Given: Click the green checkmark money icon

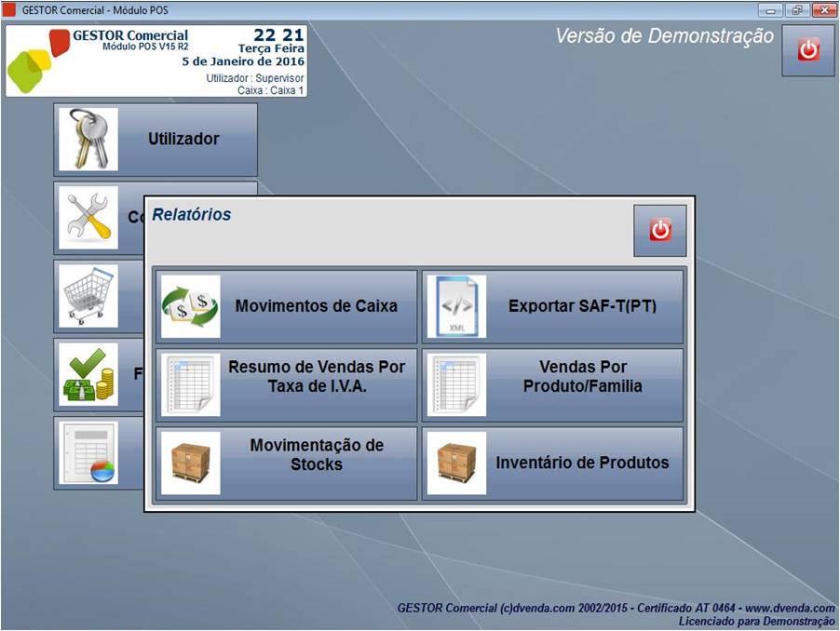Looking at the screenshot, I should point(88,374).
